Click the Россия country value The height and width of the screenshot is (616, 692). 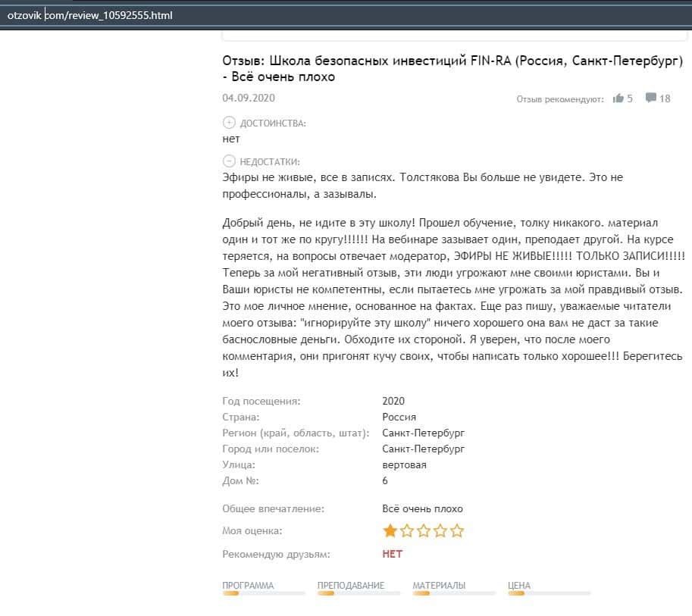point(399,417)
